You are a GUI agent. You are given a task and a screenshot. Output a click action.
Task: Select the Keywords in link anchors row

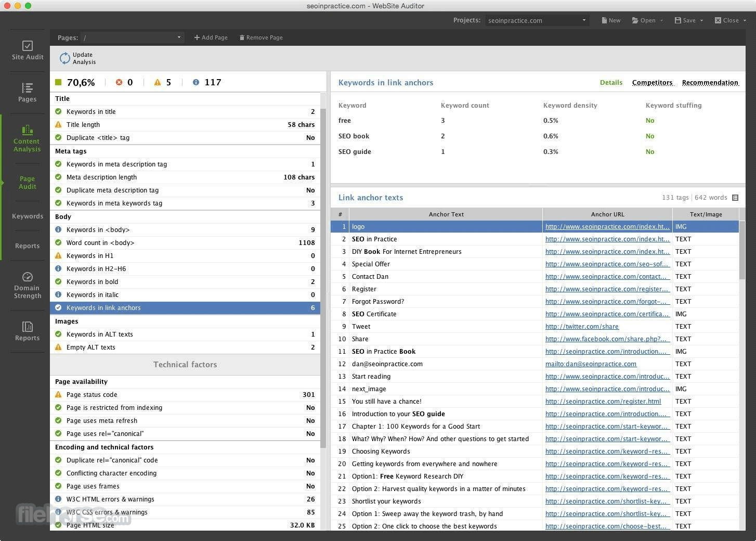[185, 308]
